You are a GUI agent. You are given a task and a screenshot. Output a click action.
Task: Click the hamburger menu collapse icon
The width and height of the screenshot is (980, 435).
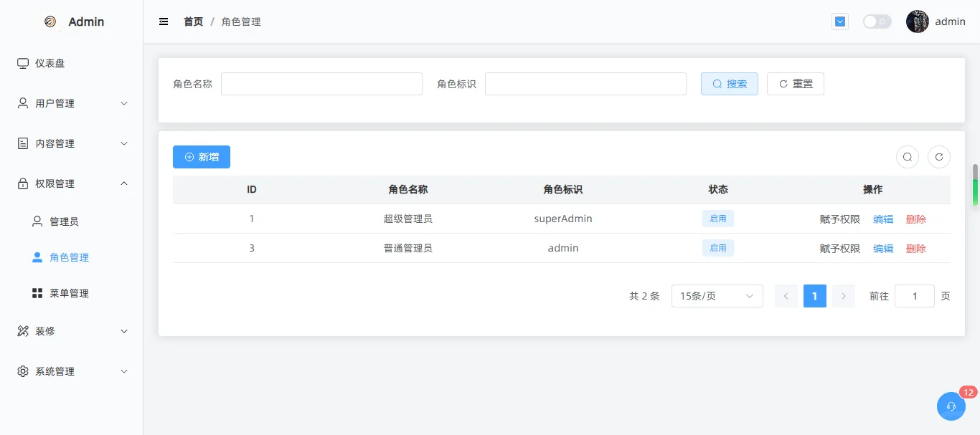pos(164,21)
